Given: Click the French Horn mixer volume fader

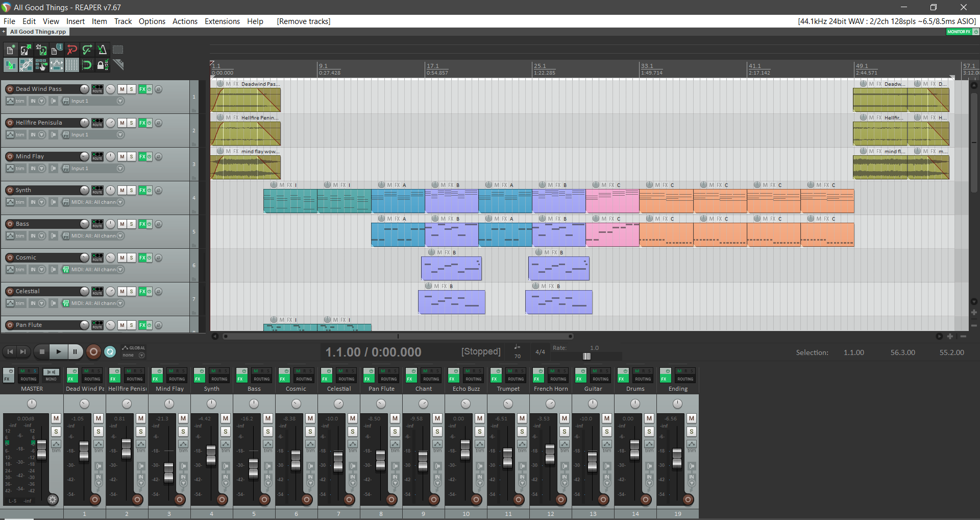Looking at the screenshot, I should pyautogui.click(x=550, y=454).
